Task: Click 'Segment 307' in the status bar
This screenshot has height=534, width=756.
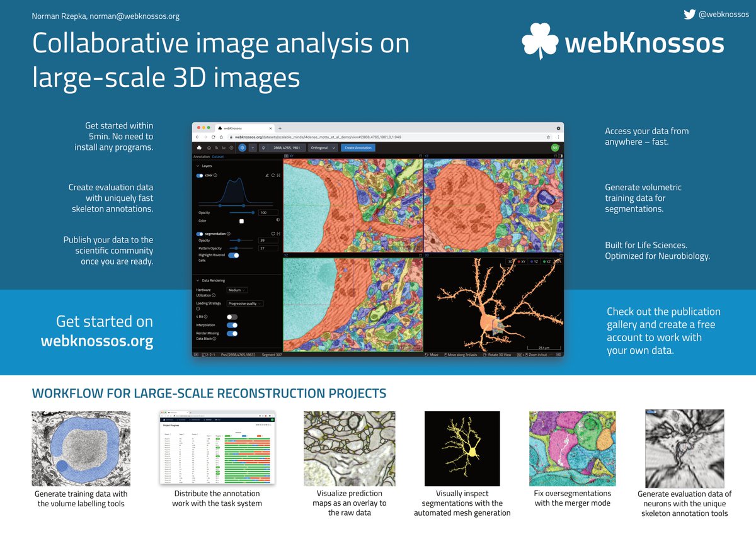Action: pyautogui.click(x=272, y=355)
